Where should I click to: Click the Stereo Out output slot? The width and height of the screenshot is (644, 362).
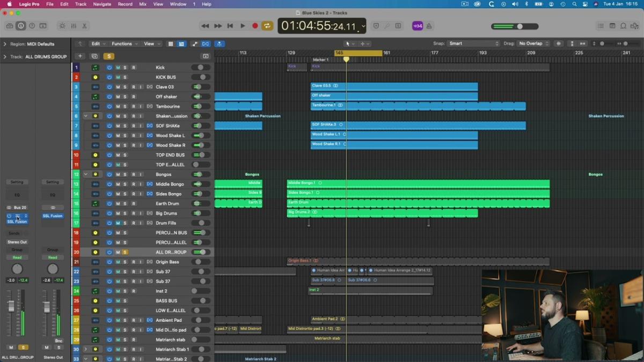17,242
